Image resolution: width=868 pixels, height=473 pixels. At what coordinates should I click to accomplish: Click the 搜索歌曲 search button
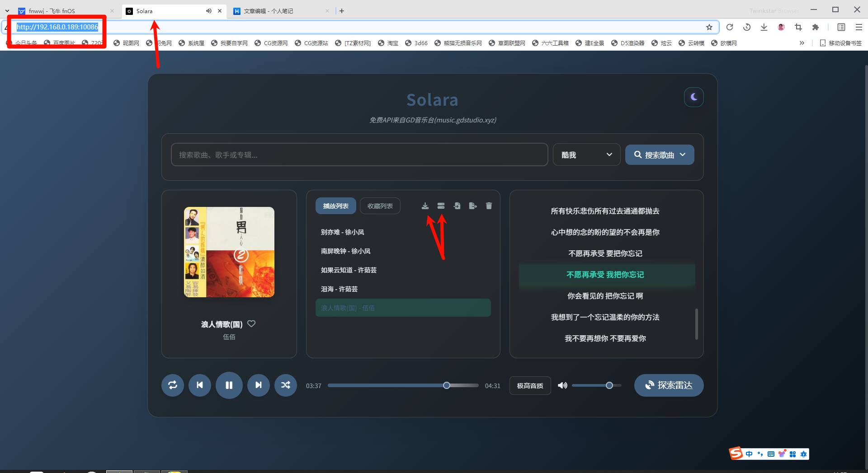[660, 155]
